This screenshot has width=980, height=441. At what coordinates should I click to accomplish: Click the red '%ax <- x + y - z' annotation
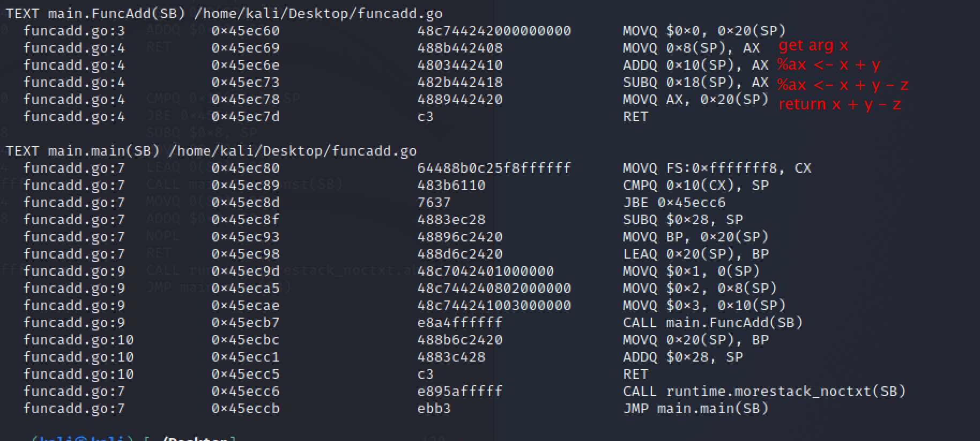[x=843, y=85]
